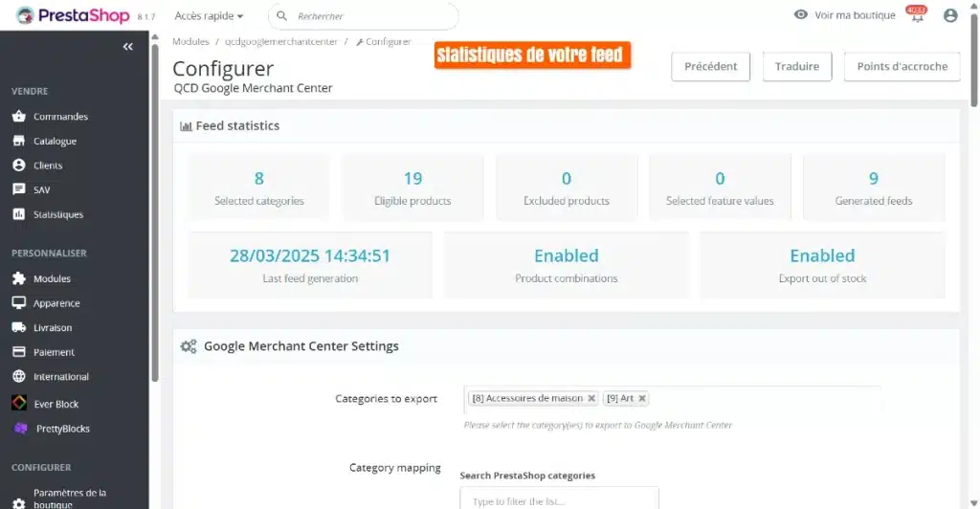Click the Enabled Product combinations card

point(567,265)
